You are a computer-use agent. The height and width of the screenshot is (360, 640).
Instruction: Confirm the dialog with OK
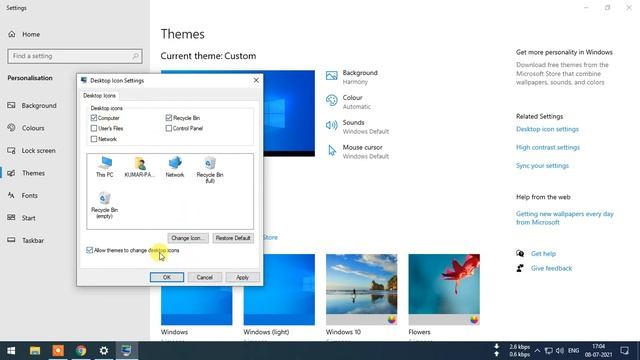pos(167,277)
